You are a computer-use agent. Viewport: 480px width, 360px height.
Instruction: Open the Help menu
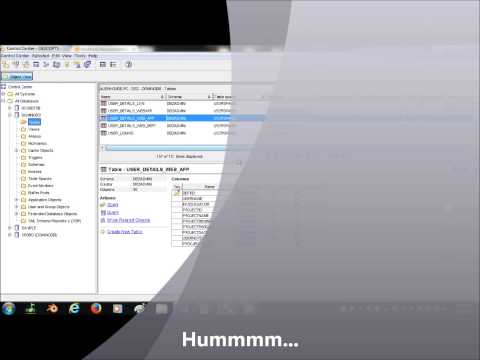[x=93, y=56]
